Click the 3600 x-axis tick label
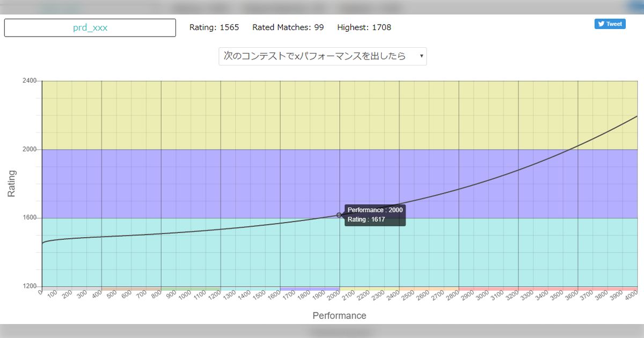 (571, 296)
